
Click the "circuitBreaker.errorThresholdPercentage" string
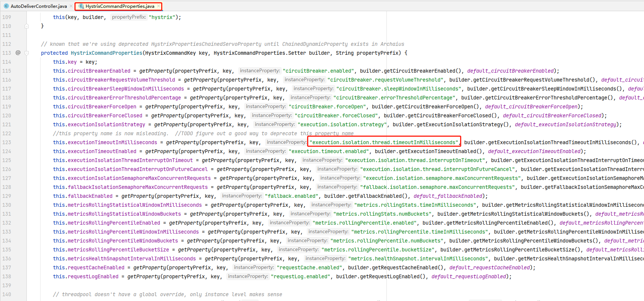coord(394,98)
